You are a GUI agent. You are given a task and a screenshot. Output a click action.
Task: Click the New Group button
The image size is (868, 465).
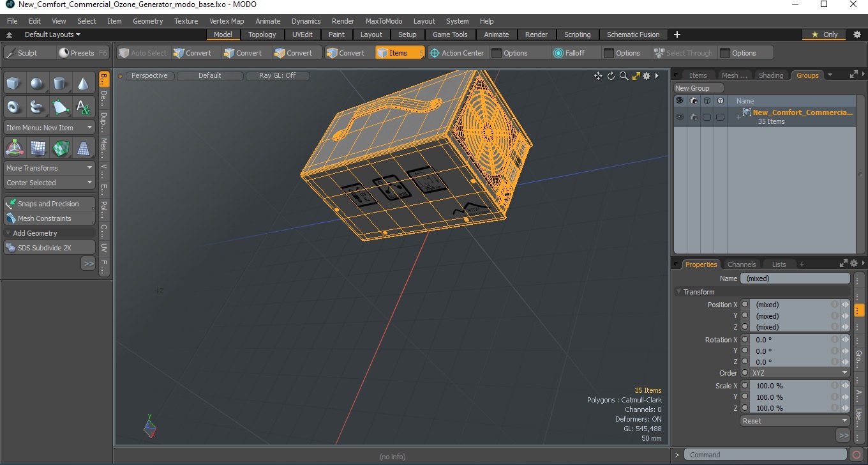[698, 88]
